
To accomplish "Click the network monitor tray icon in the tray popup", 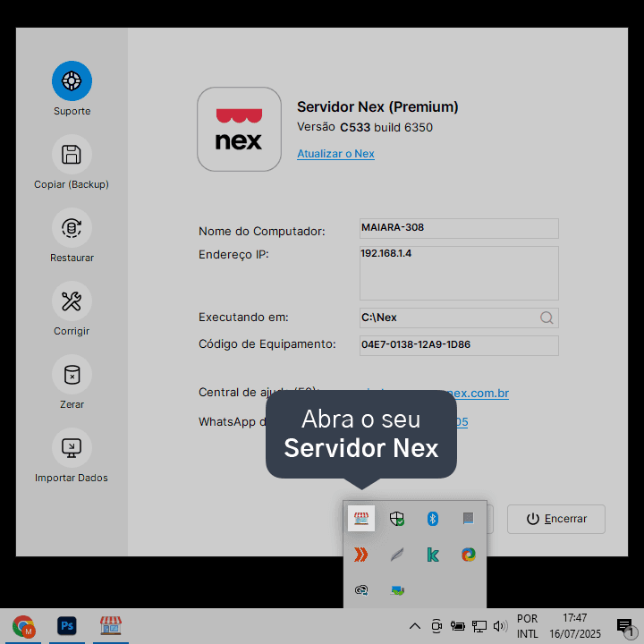I will pos(397,590).
